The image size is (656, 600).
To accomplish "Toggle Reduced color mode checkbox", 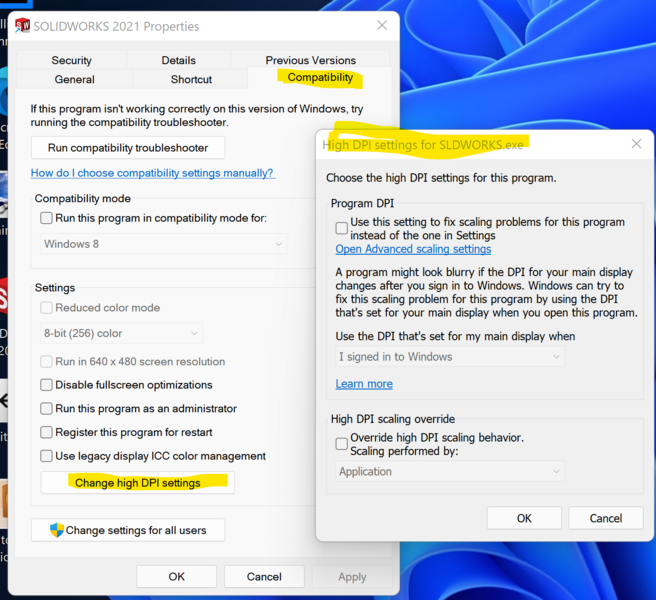I will (x=46, y=308).
